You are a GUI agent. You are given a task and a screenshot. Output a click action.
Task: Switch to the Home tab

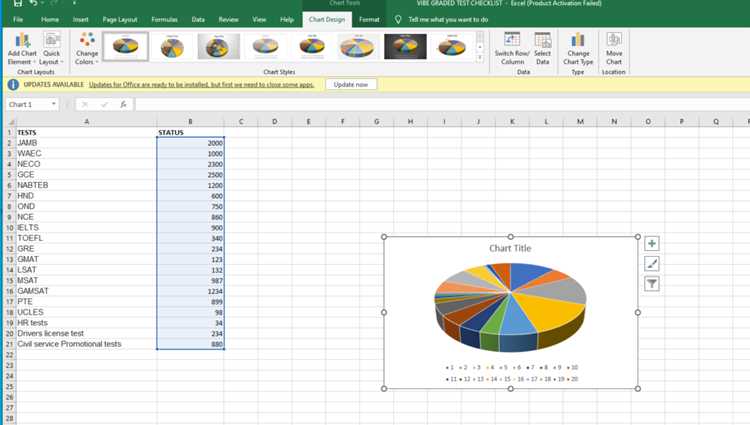50,20
